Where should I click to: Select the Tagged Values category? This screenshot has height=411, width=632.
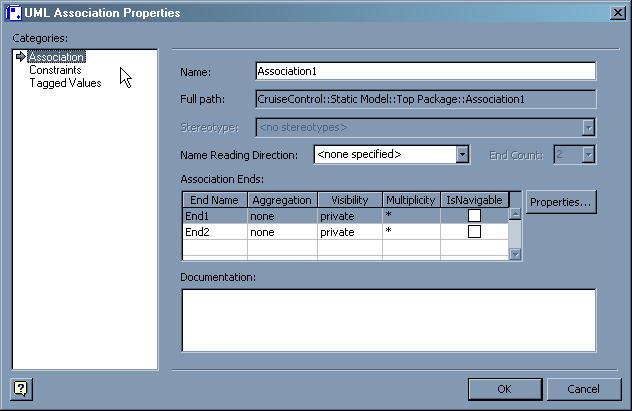click(x=65, y=83)
